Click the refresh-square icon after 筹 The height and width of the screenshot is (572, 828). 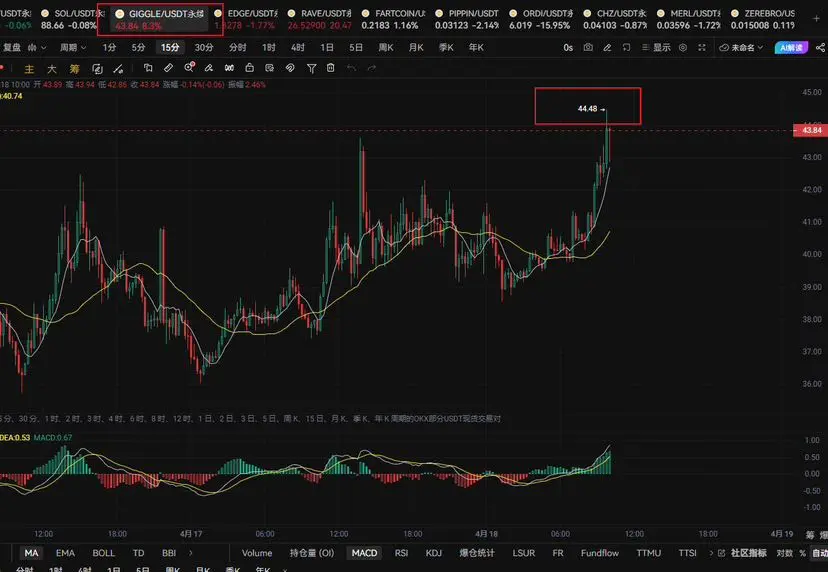tap(97, 69)
